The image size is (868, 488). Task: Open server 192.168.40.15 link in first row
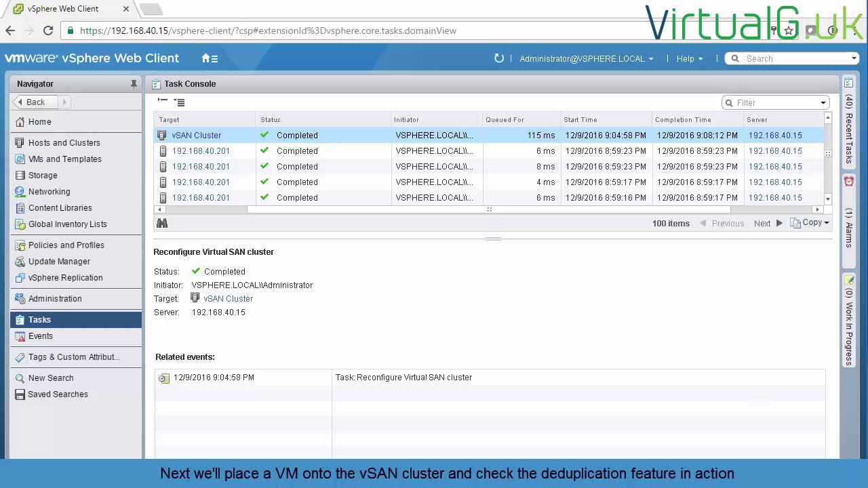pyautogui.click(x=775, y=136)
